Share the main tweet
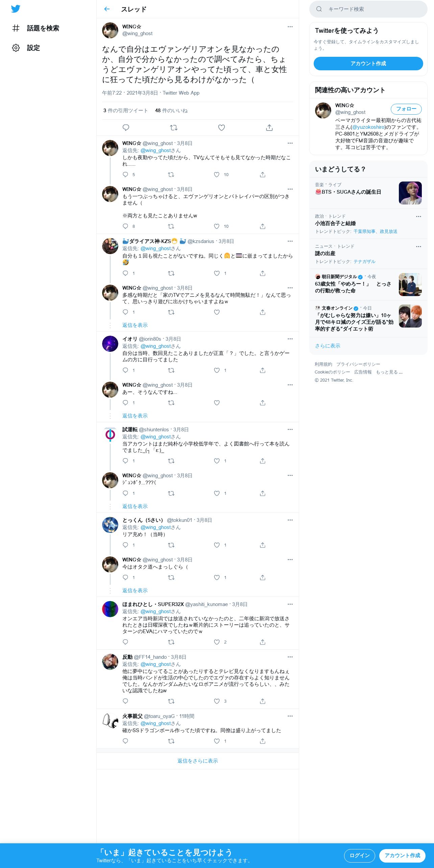 (x=269, y=127)
